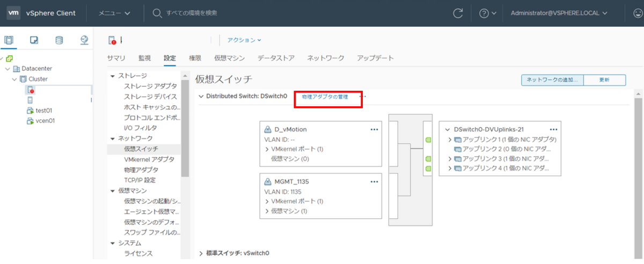This screenshot has height=264, width=644.
Task: Click the 更新 button
Action: 605,80
